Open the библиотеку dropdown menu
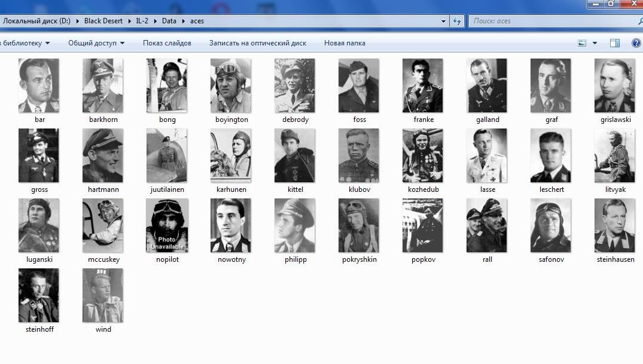 coord(26,43)
